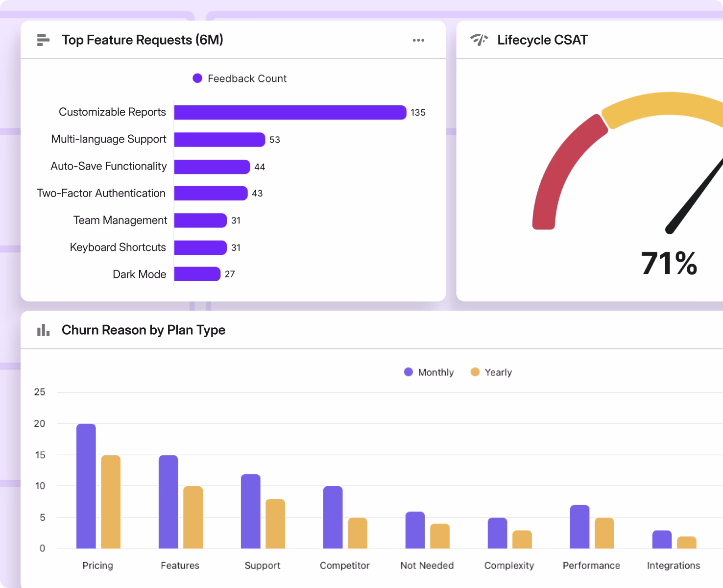Click the Auto-Save Functionality bar
Viewport: 723px width, 588px height.
212,167
